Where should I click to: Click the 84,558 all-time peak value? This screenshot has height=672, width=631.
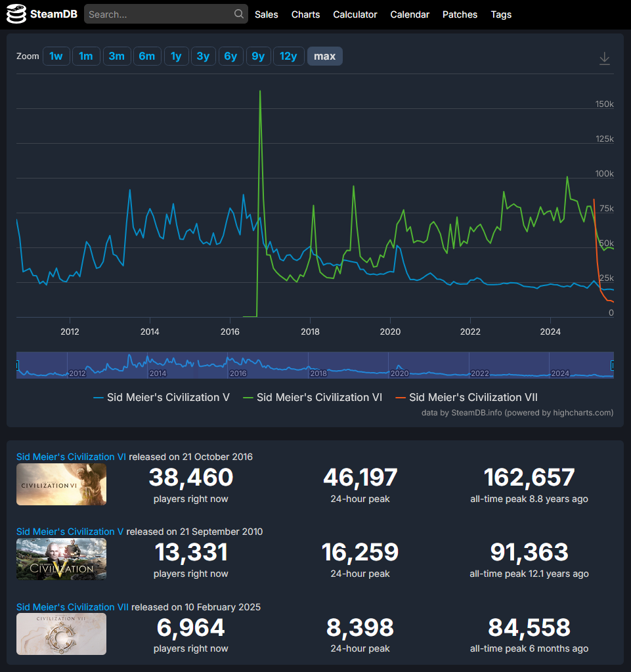tap(529, 627)
